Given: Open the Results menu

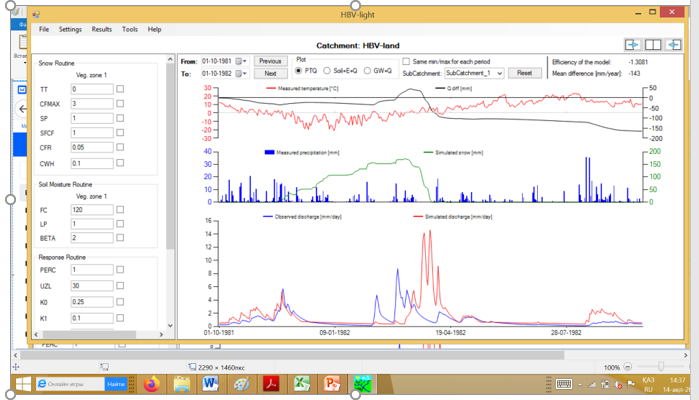Looking at the screenshot, I should pyautogui.click(x=102, y=30).
